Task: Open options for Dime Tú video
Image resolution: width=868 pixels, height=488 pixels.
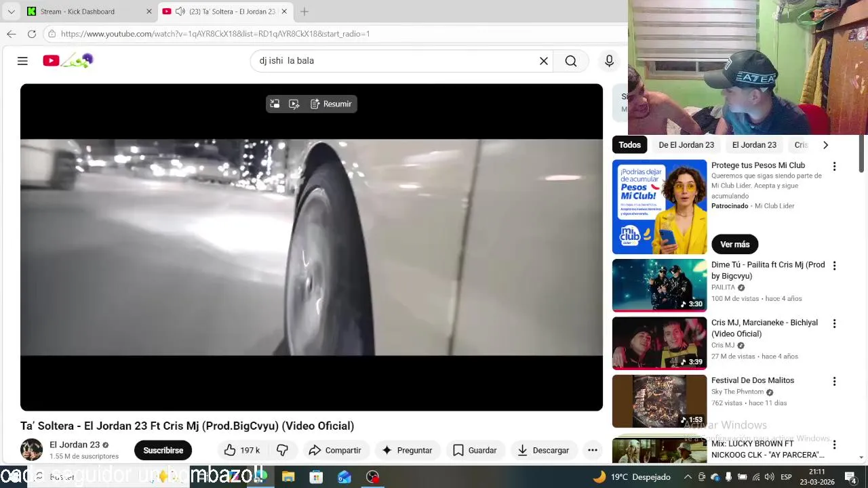Action: click(x=834, y=266)
